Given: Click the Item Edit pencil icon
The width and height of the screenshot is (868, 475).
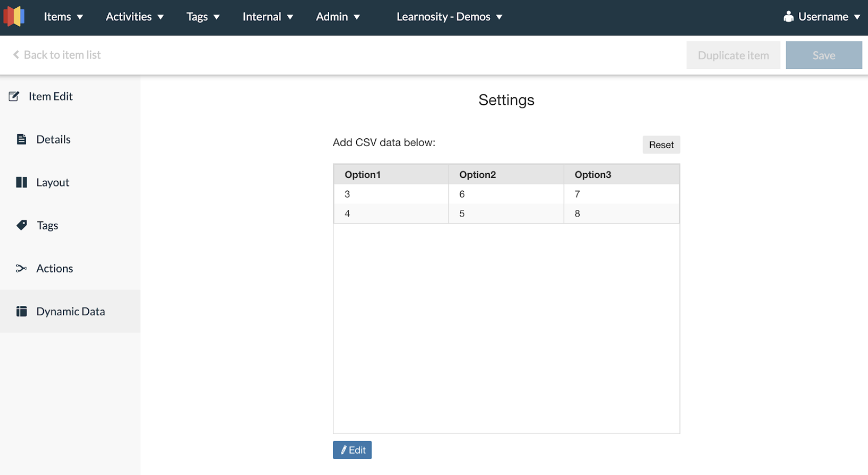Looking at the screenshot, I should pos(14,97).
